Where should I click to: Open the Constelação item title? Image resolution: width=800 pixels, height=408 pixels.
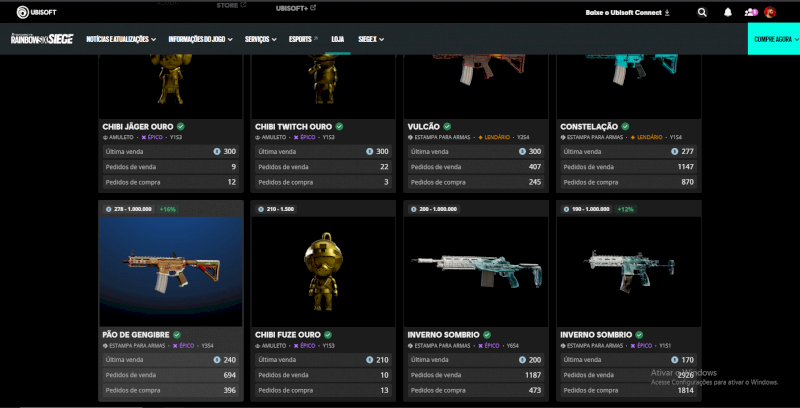click(590, 127)
